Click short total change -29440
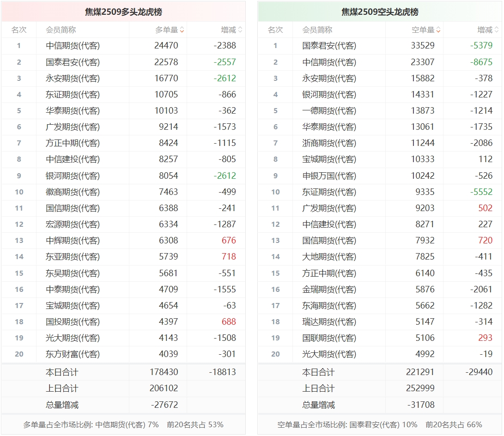Image resolution: width=504 pixels, height=436 pixels. coord(479,372)
